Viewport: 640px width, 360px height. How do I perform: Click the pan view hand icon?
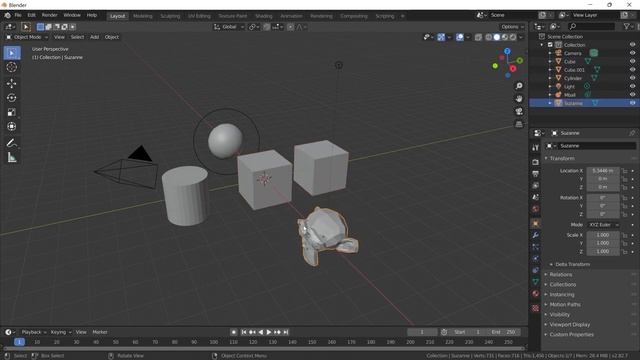point(519,99)
